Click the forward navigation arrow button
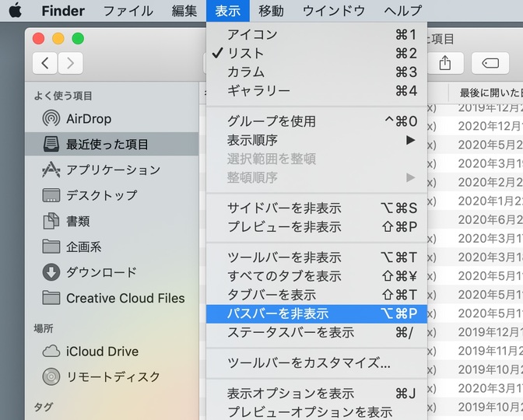The image size is (523, 420). pos(70,63)
